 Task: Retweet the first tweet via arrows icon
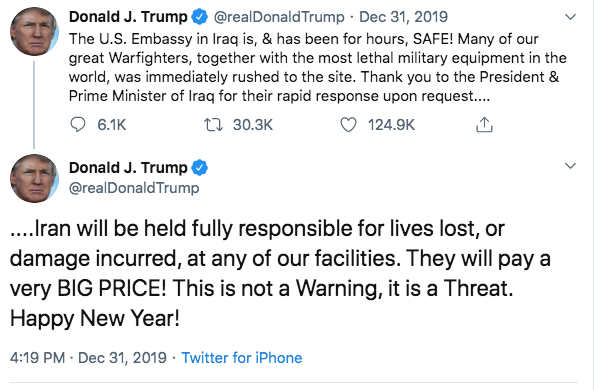click(213, 125)
